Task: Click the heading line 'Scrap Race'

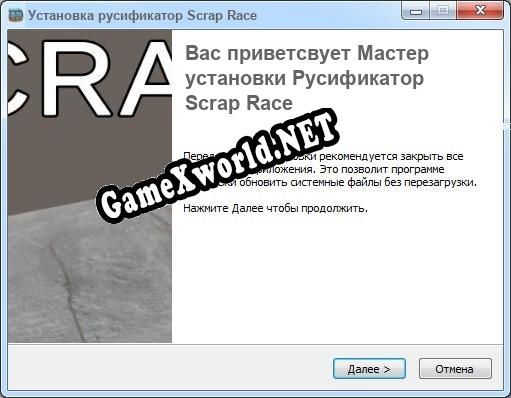Action: [239, 103]
